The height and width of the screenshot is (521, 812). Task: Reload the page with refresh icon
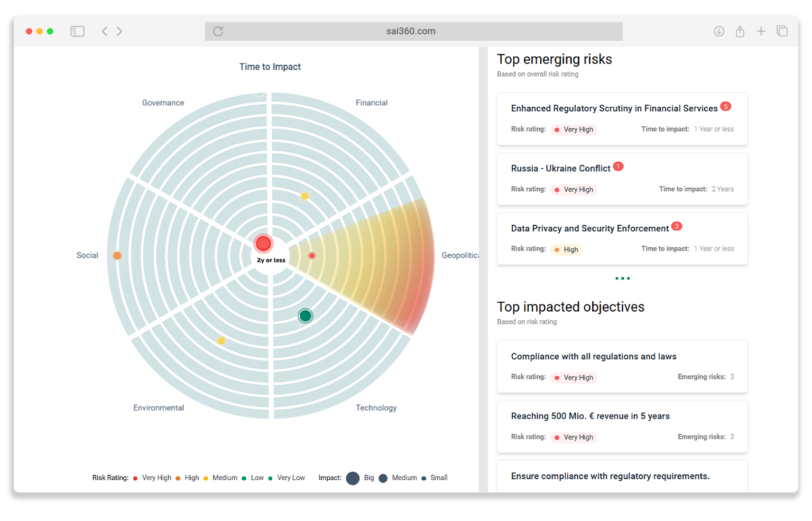(x=218, y=31)
